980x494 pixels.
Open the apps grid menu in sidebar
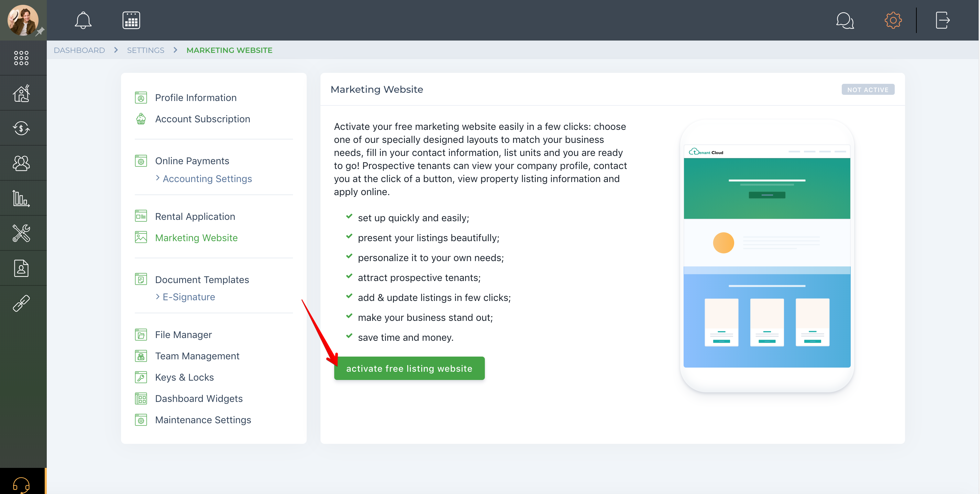tap(21, 58)
